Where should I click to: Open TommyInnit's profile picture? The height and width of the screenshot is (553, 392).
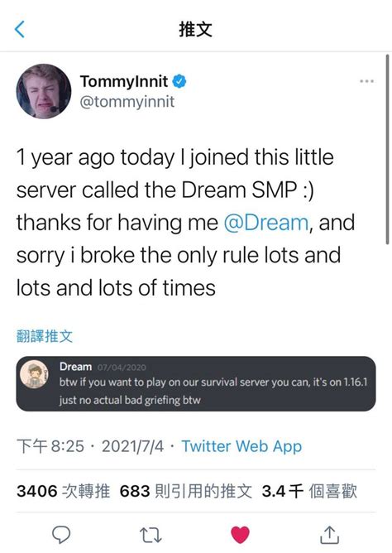[44, 91]
